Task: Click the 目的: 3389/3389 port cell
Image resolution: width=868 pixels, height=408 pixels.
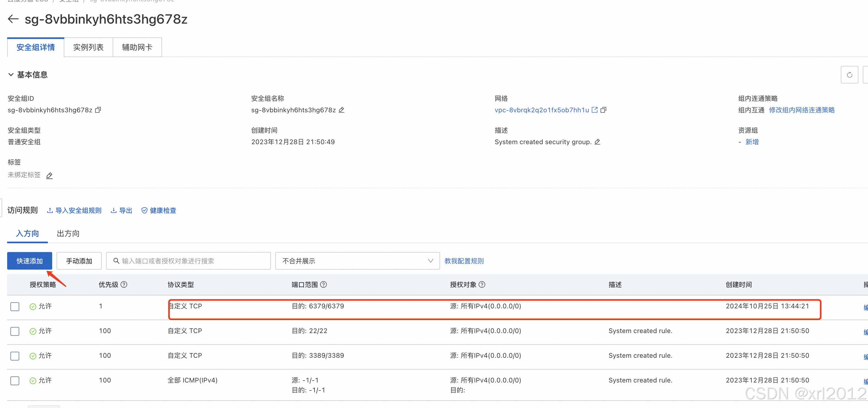Action: [x=318, y=356]
